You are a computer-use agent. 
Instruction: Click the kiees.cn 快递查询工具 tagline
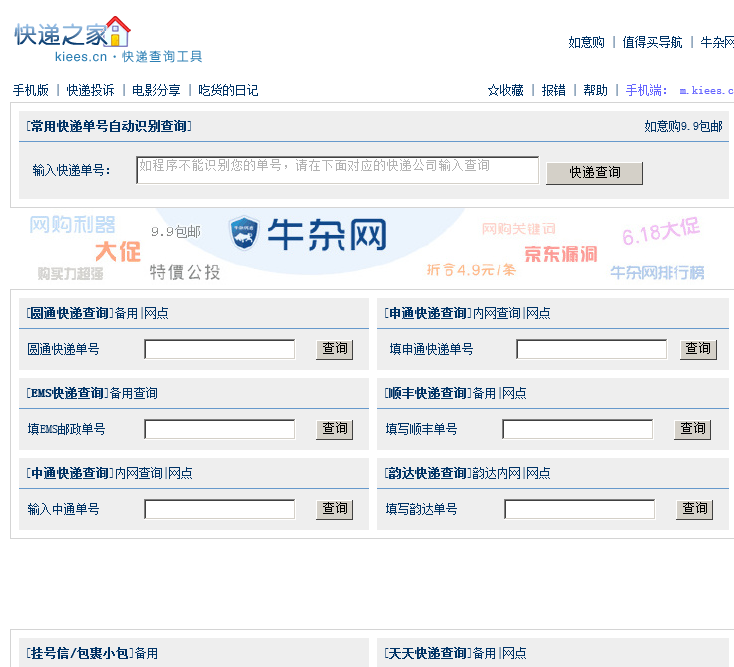tap(129, 57)
